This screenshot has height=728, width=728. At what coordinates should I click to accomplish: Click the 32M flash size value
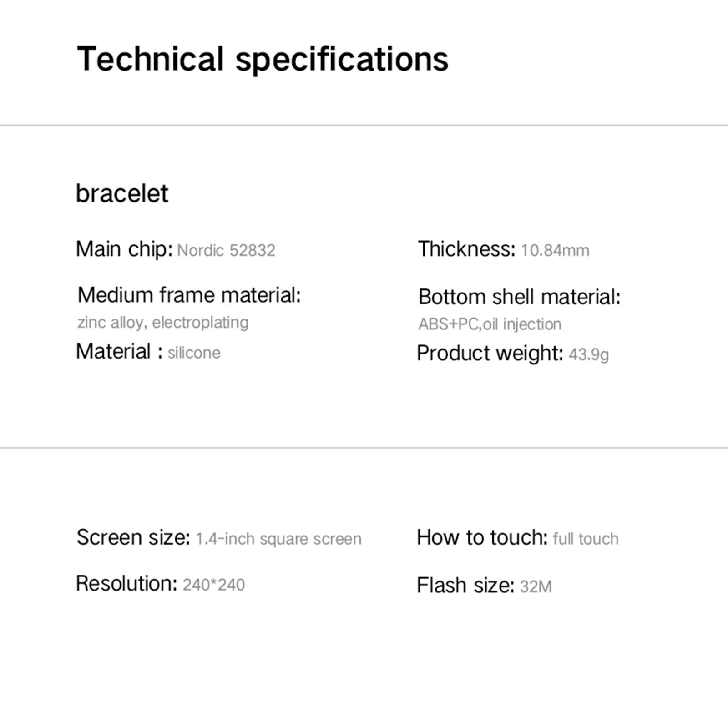(x=536, y=587)
